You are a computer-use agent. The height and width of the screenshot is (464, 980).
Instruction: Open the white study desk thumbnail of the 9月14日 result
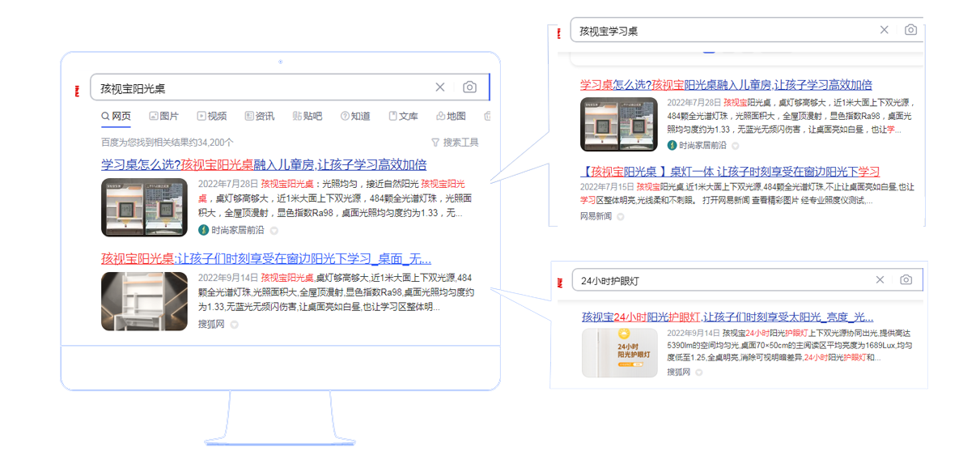click(x=144, y=301)
